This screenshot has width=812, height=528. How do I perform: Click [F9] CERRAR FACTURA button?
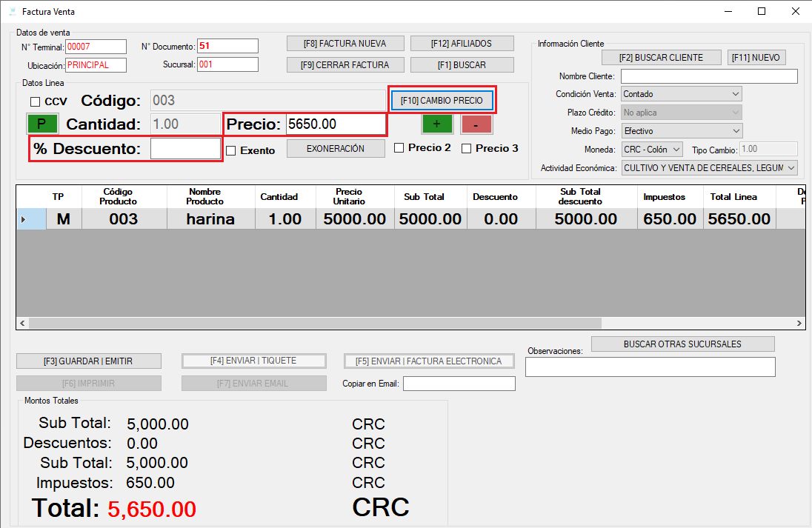(345, 64)
